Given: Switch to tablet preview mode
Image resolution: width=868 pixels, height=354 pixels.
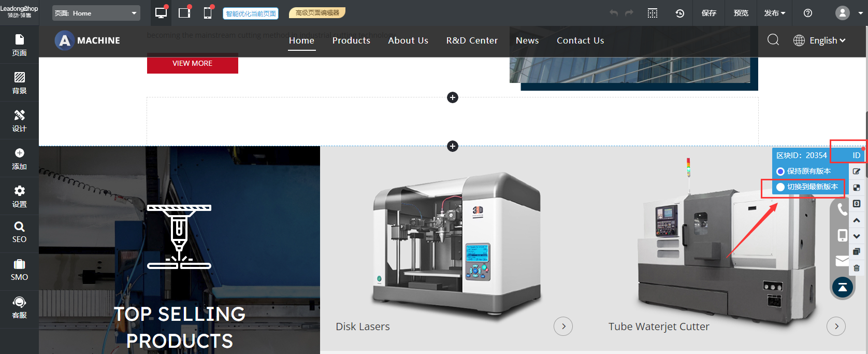Looking at the screenshot, I should (x=184, y=13).
